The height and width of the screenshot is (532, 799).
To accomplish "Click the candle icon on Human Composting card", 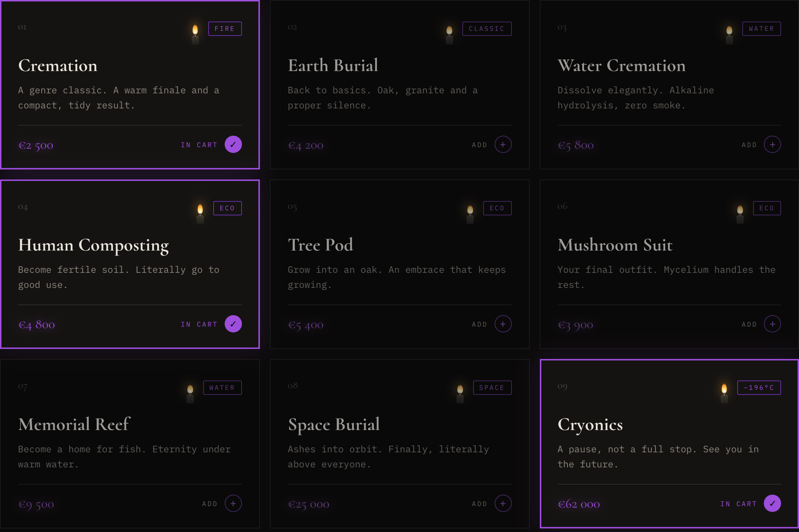I will 200,214.
